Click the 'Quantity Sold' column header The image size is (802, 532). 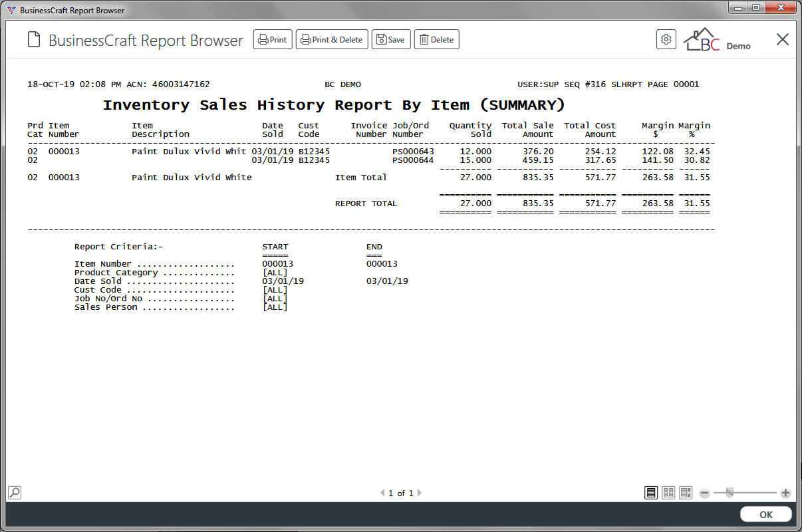click(471, 130)
